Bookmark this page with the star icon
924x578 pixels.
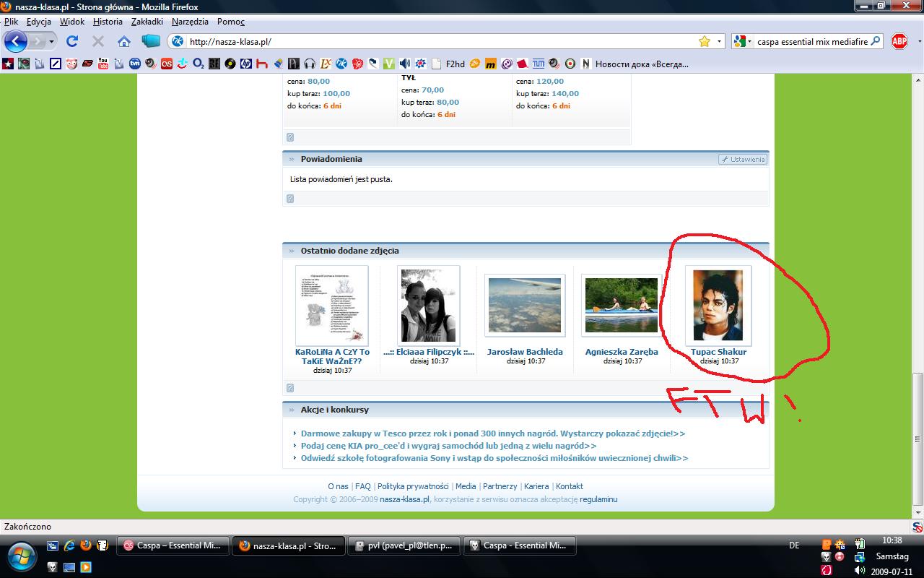click(x=705, y=41)
